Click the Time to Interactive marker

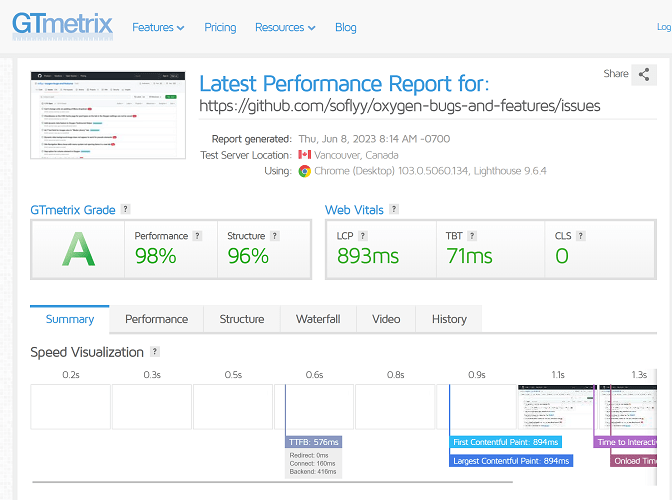pos(625,442)
